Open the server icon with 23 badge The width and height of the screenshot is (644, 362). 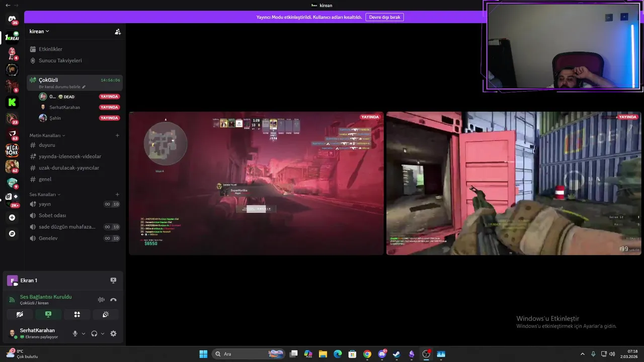[x=12, y=118]
